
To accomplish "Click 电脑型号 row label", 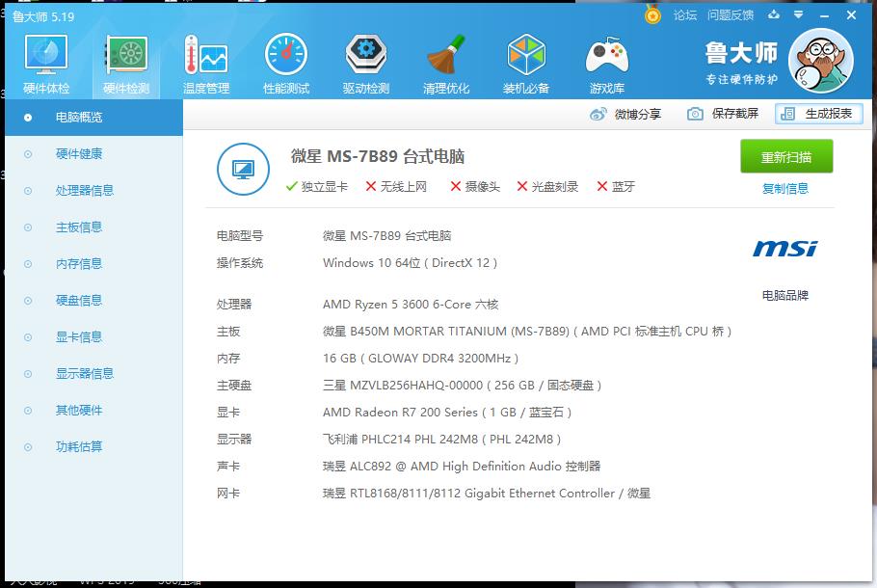I will click(239, 236).
